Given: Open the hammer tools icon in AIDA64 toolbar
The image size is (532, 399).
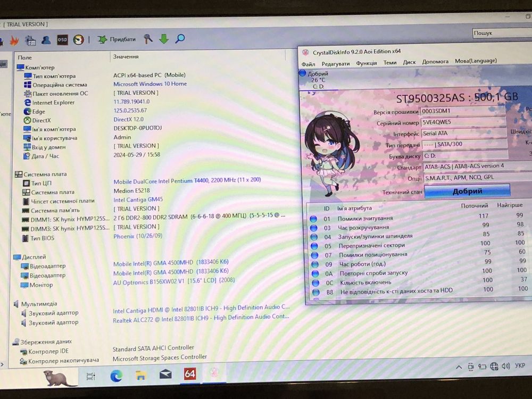Looking at the screenshot, I should (x=148, y=39).
